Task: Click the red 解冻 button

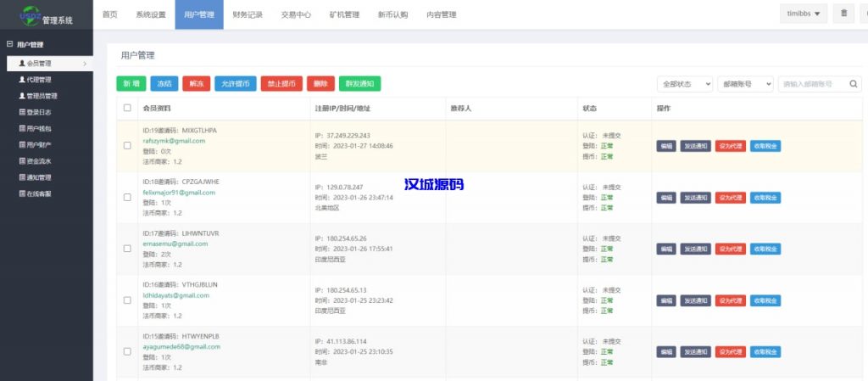Action: 197,84
